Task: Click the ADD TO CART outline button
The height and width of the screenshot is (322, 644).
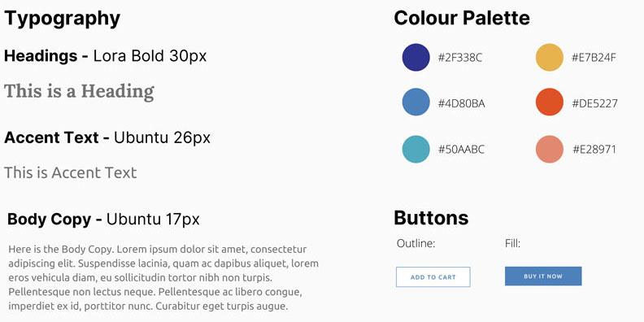Action: tap(433, 276)
